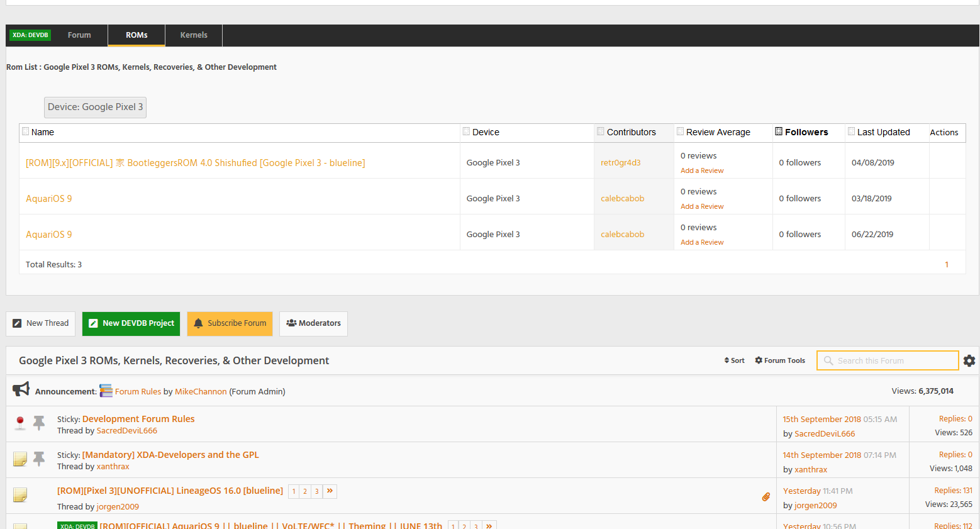The height and width of the screenshot is (529, 980).
Task: Click the New DEVDB Project button
Action: 131,323
